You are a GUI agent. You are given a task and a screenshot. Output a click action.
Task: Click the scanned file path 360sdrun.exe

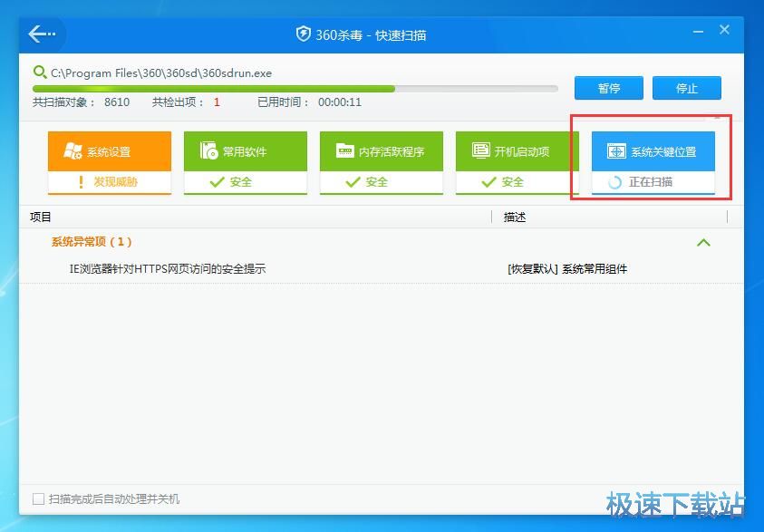(x=161, y=73)
